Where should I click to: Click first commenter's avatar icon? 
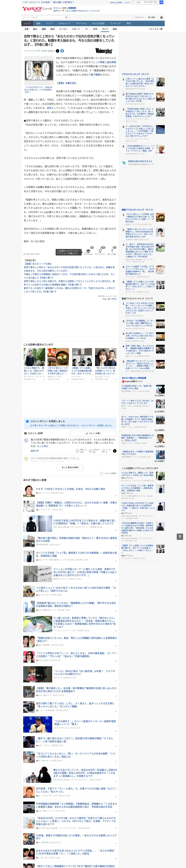[x=26, y=440]
